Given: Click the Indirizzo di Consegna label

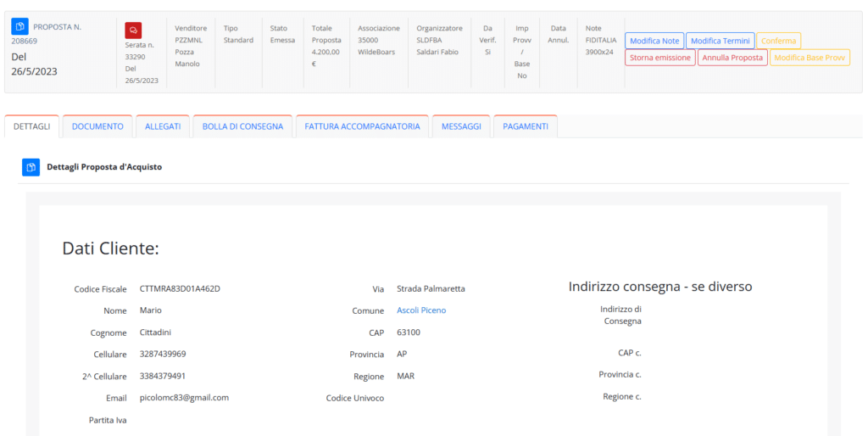Looking at the screenshot, I should (621, 315).
